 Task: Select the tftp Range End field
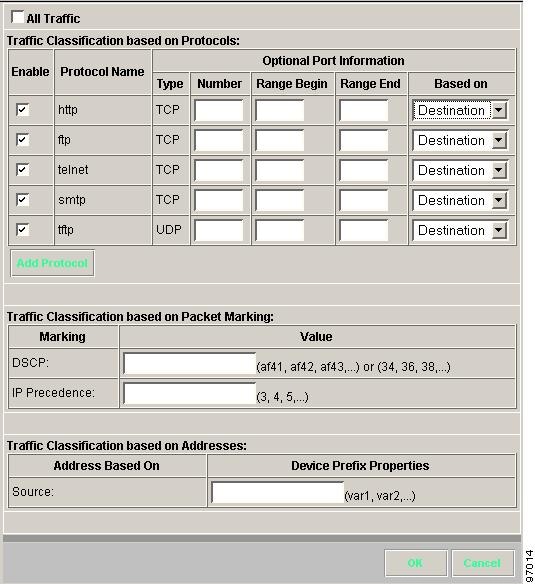pos(363,231)
